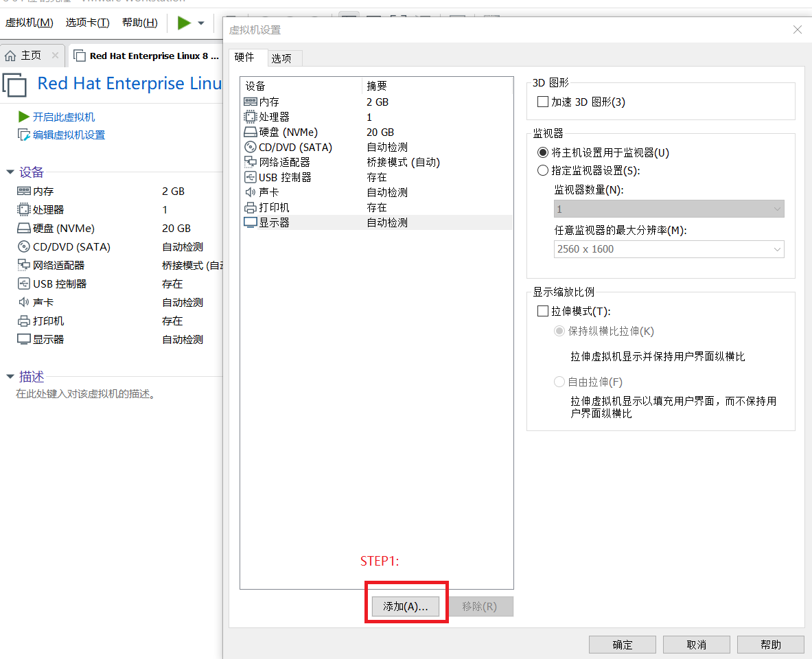
Task: Click the USB controller icon in the main window list
Action: click(x=24, y=284)
